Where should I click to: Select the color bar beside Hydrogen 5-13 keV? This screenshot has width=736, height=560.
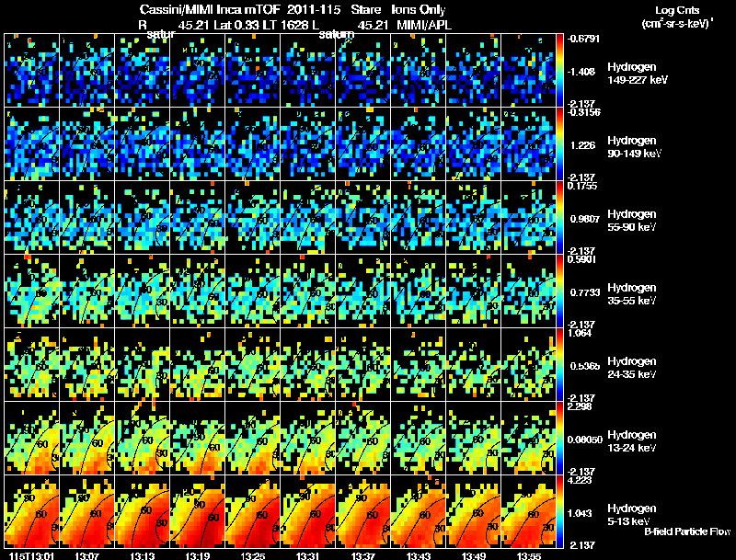point(559,511)
